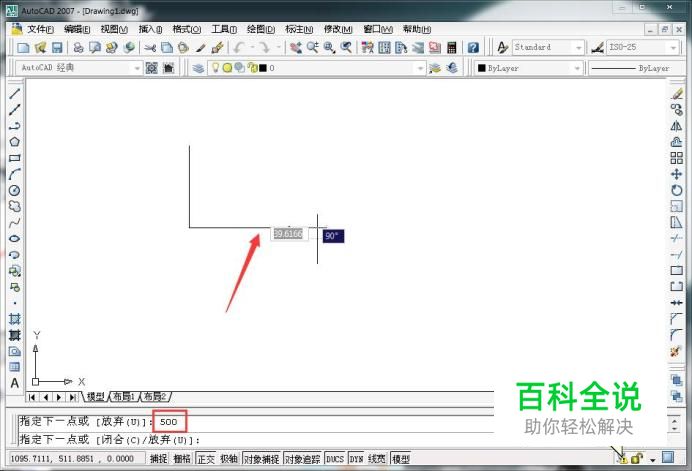
Task: Toggle the 捕捉 snap mode
Action: (158, 459)
